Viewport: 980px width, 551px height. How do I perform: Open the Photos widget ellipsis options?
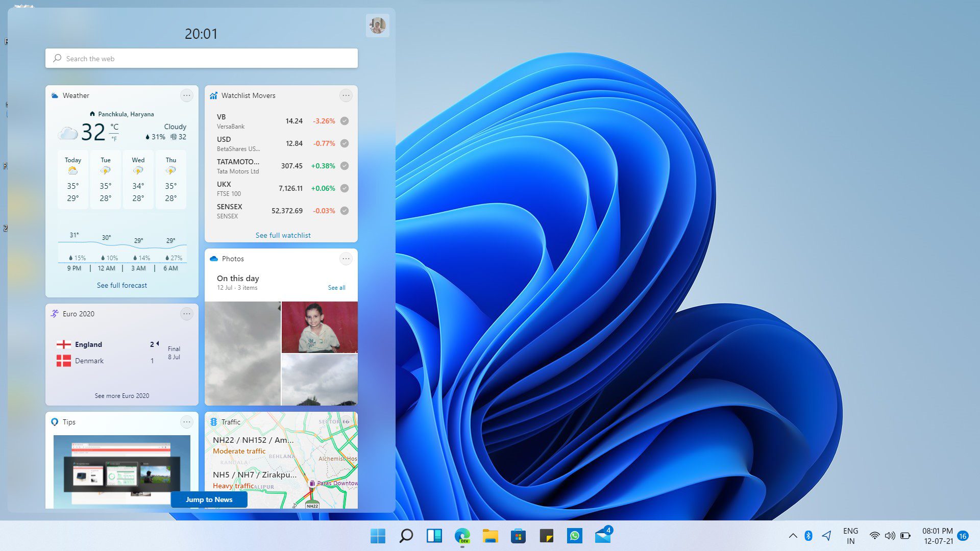point(346,259)
